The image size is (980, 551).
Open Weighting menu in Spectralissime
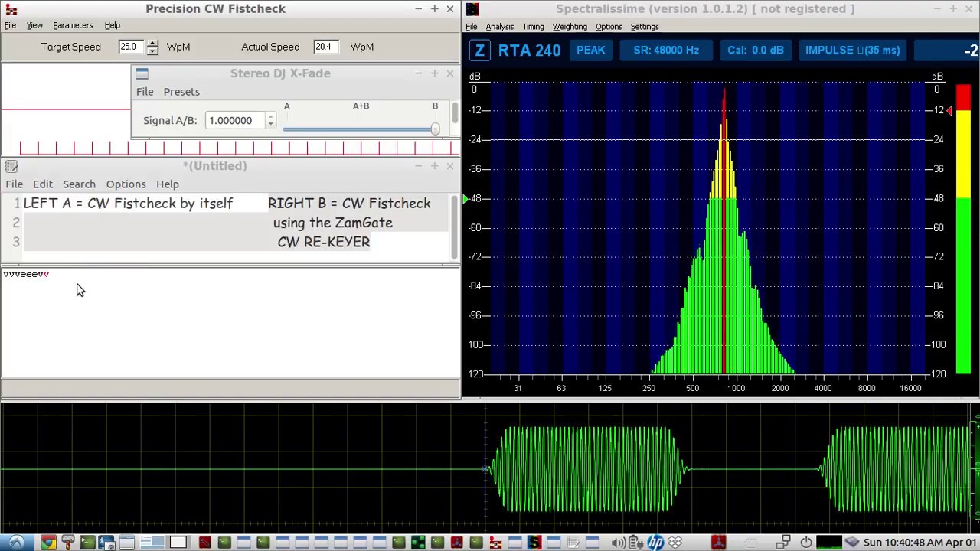570,27
